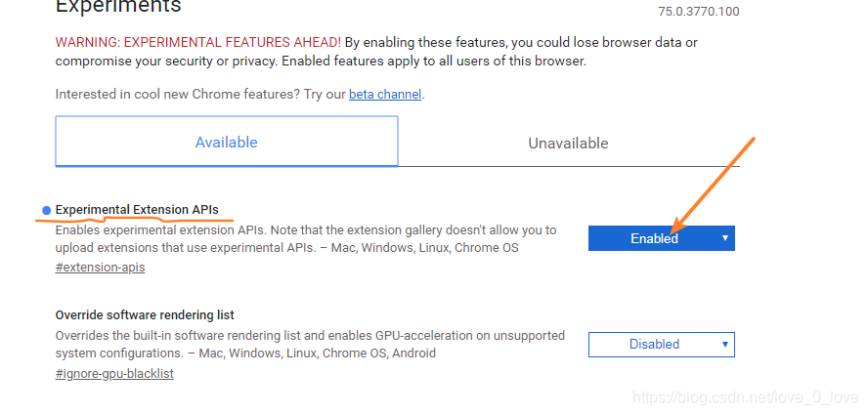Click the Override software rendering description text

coord(309,344)
